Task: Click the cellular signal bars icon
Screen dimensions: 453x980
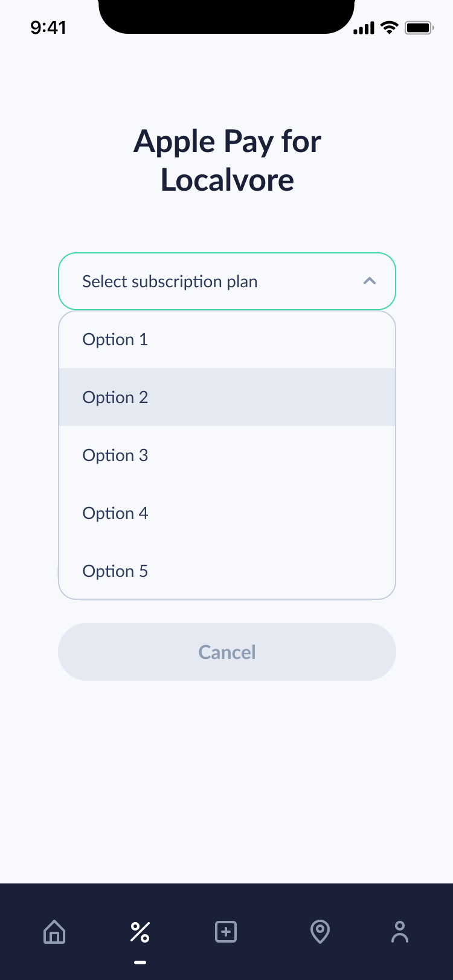Action: (x=364, y=28)
